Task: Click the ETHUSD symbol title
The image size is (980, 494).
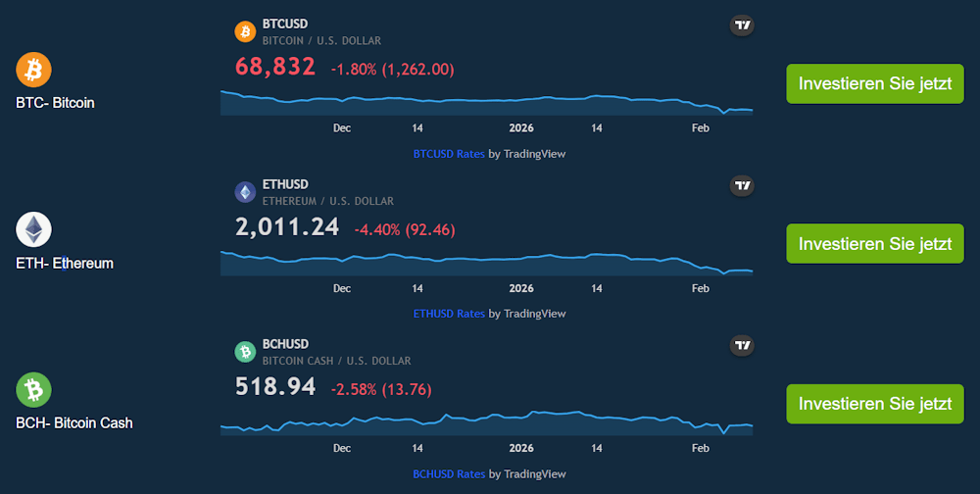Action: coord(285,184)
